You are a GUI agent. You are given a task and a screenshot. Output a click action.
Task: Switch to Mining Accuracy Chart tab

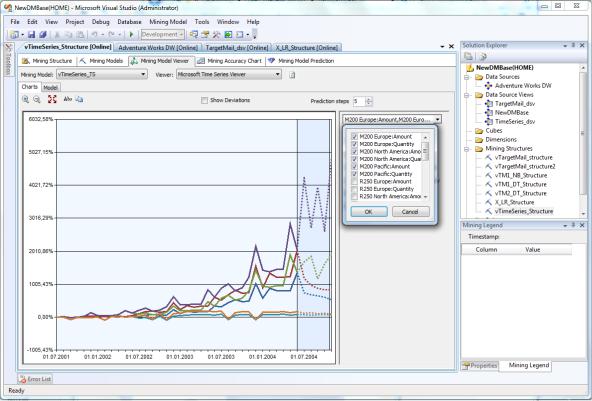click(x=229, y=61)
